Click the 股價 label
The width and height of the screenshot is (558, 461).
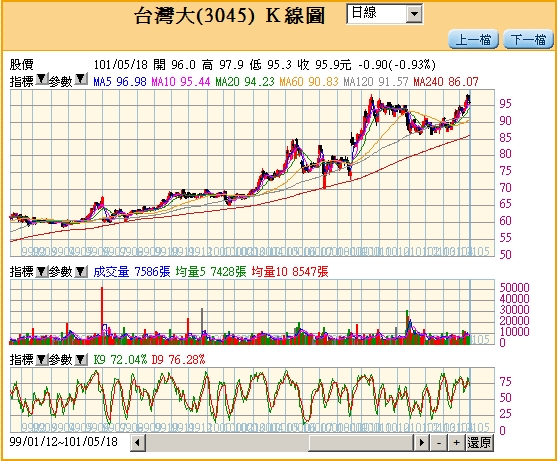point(21,65)
